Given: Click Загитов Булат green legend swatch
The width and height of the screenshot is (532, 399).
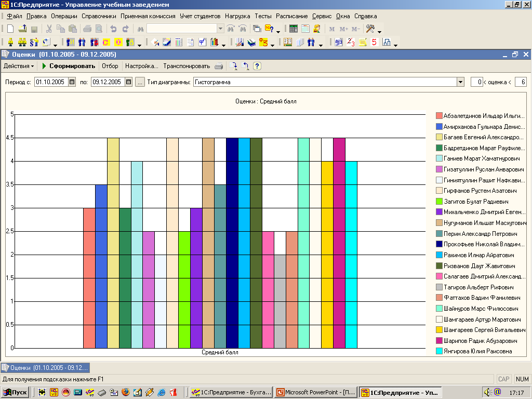Looking at the screenshot, I should tap(439, 201).
